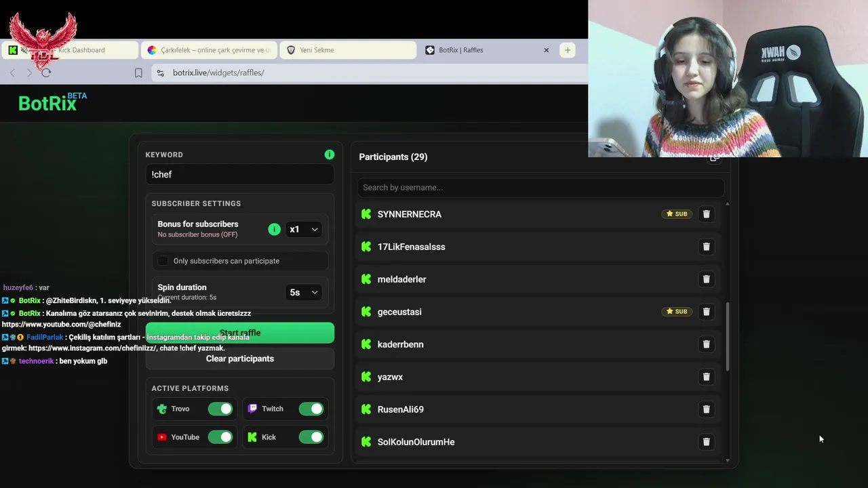This screenshot has height=488, width=868.
Task: Switch to the Çarkıfelek tab
Action: pyautogui.click(x=209, y=50)
